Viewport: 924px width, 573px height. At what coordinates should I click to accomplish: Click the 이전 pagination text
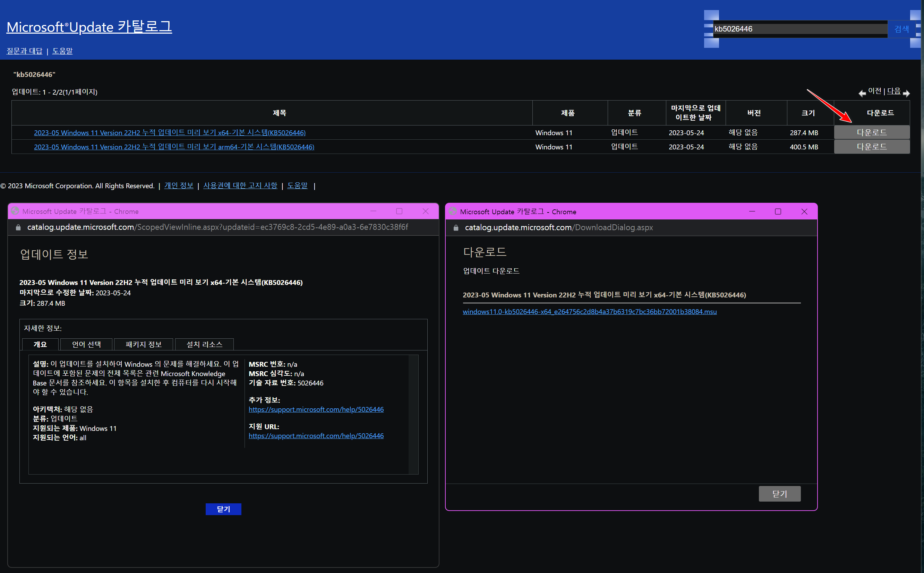875,91
